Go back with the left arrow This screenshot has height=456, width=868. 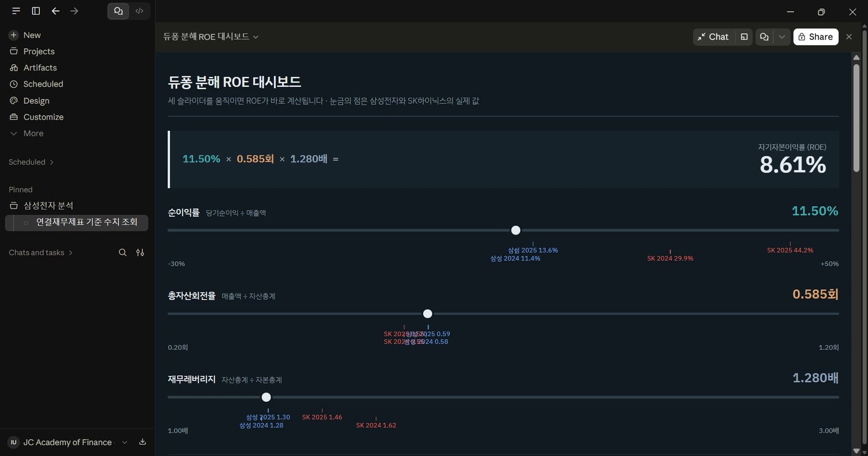55,11
